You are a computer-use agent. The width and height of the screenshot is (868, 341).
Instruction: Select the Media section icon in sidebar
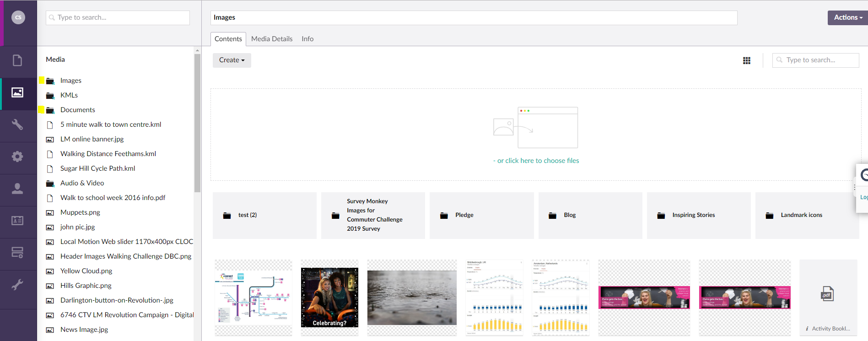(17, 92)
